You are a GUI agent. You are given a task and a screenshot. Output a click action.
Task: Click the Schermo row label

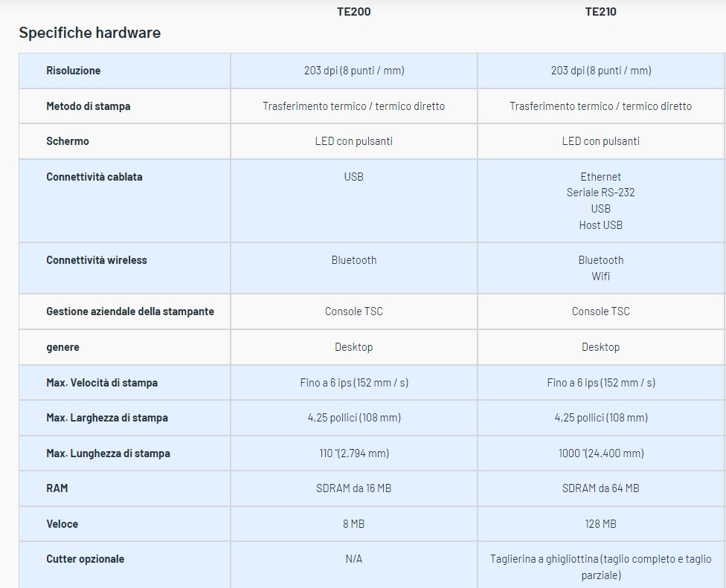tap(67, 141)
